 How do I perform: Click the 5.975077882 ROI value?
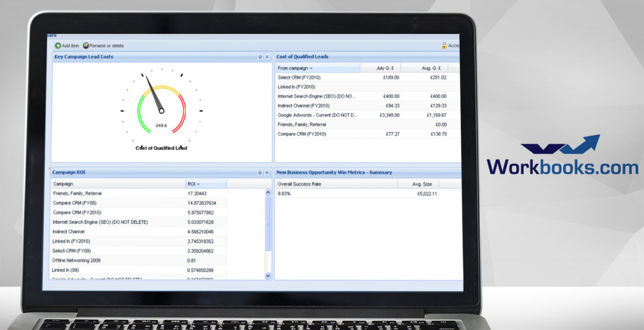click(x=201, y=212)
